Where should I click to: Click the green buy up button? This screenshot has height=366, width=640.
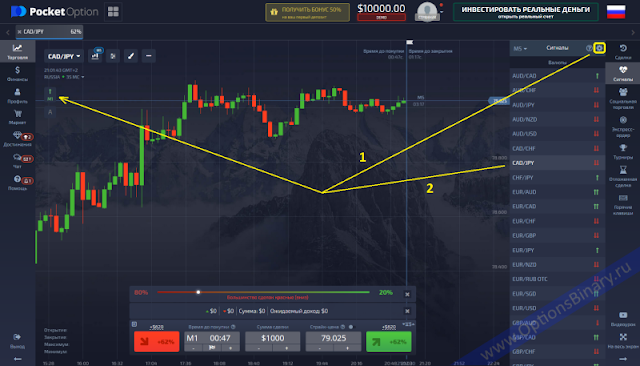coord(389,342)
